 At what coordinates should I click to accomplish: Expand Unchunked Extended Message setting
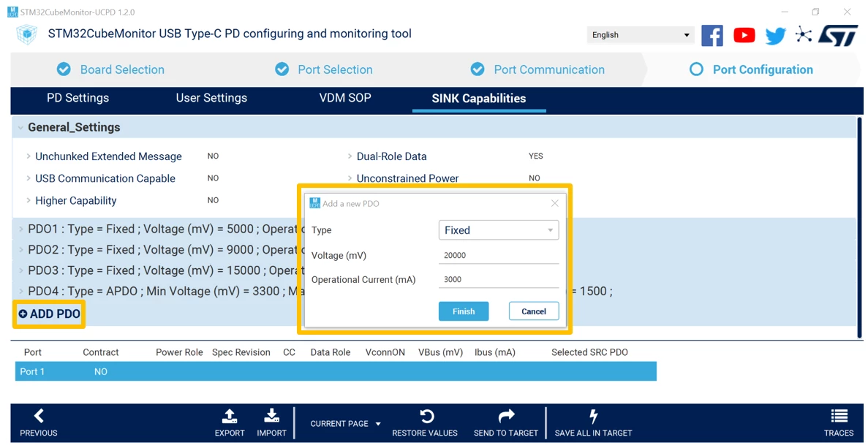(29, 156)
